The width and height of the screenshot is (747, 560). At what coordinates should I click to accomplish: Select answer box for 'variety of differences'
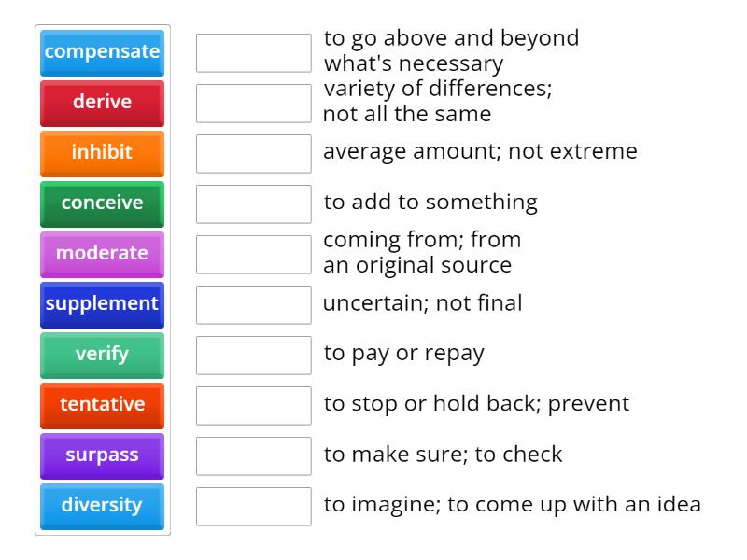coord(253,103)
